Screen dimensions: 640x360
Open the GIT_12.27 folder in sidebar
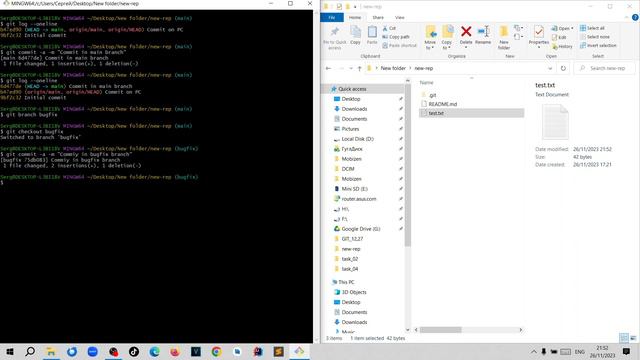click(x=352, y=239)
